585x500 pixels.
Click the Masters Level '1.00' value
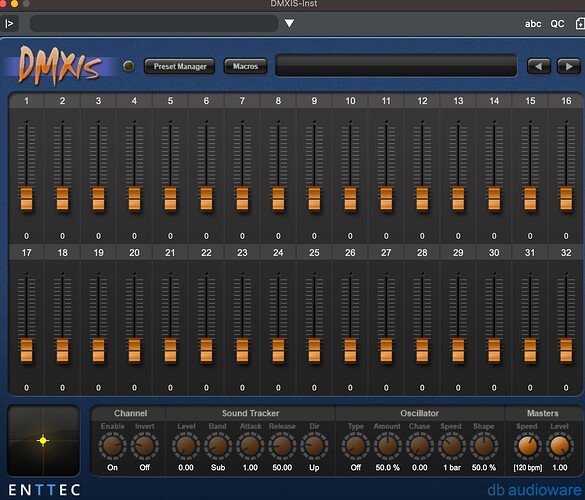click(560, 468)
